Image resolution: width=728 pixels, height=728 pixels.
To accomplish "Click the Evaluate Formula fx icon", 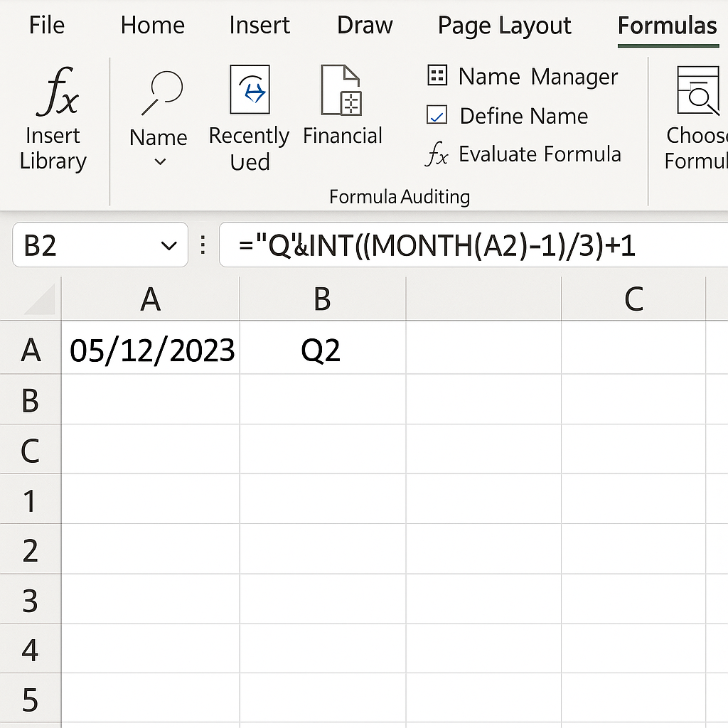I will 437,154.
